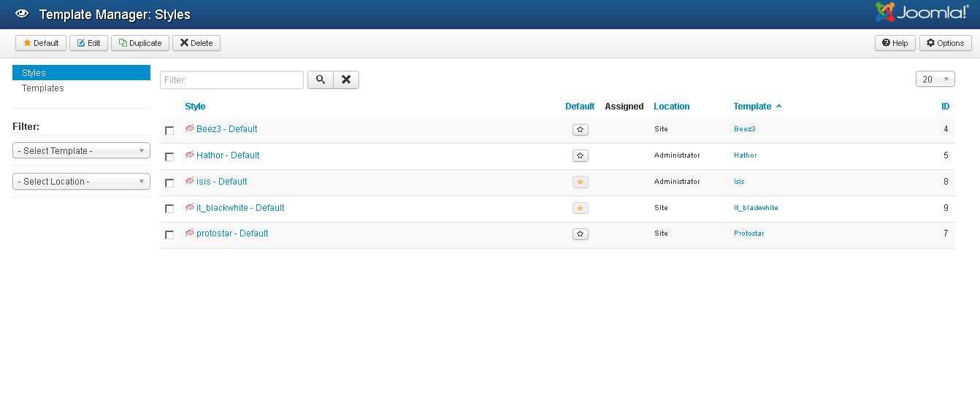Click the magnifier search button
Viewport: 980px width, 394px height.
[321, 80]
